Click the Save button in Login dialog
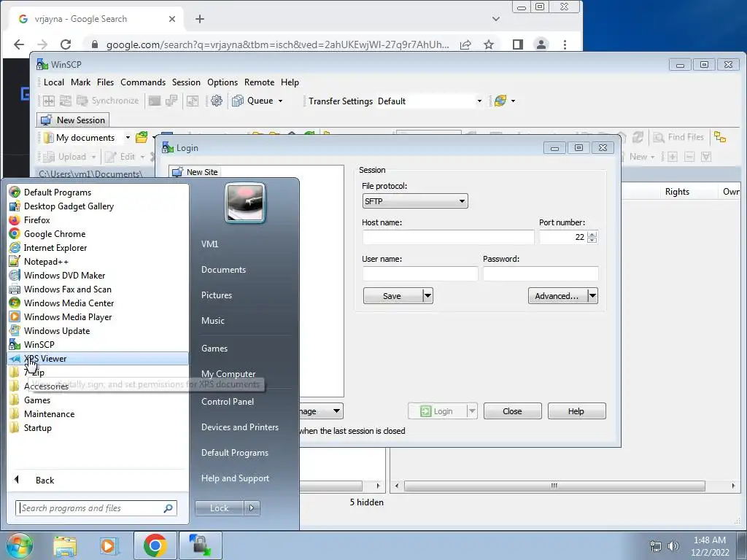The height and width of the screenshot is (560, 747). pyautogui.click(x=392, y=296)
